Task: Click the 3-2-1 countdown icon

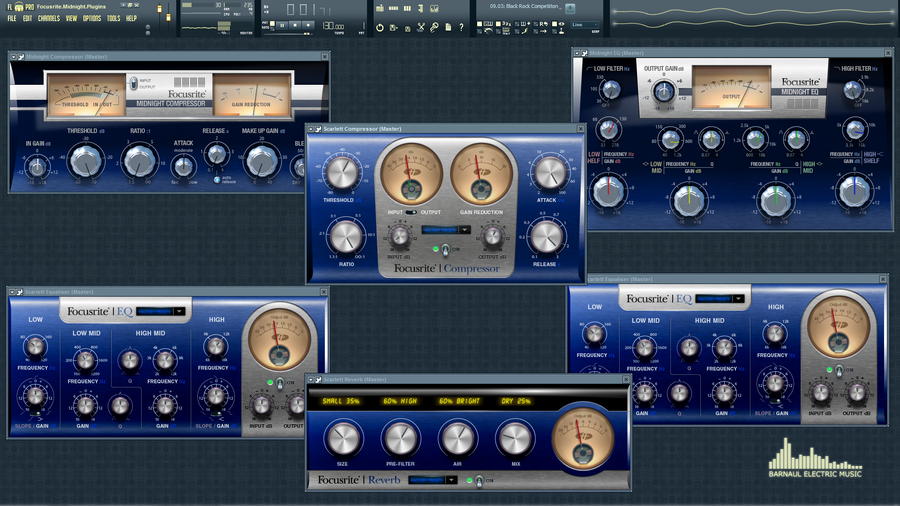Action: click(506, 24)
